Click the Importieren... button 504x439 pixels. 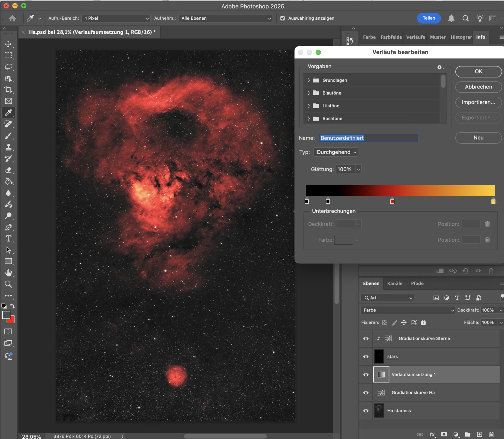tap(478, 102)
